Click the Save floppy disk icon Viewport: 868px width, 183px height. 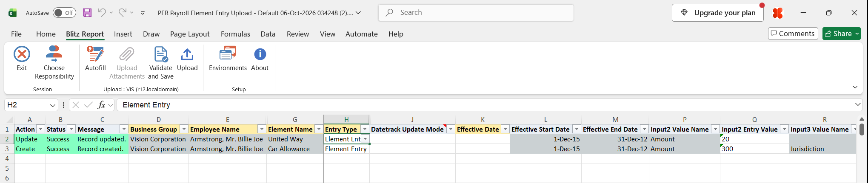pos(87,13)
